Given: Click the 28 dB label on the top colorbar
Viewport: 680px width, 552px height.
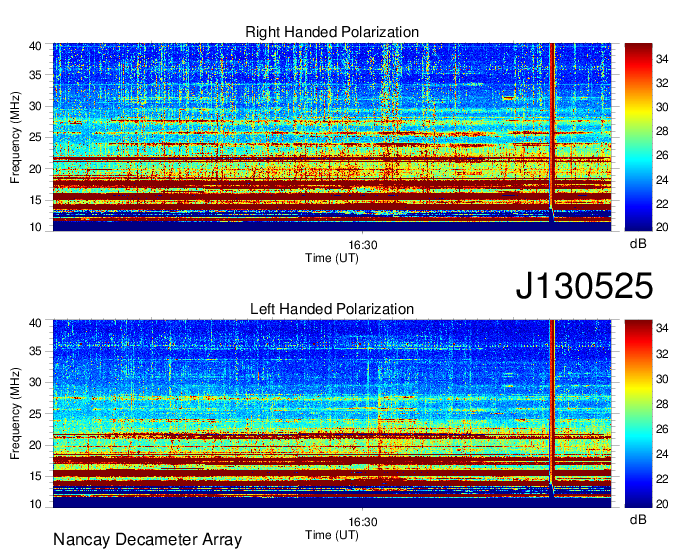Looking at the screenshot, I should coord(662,131).
